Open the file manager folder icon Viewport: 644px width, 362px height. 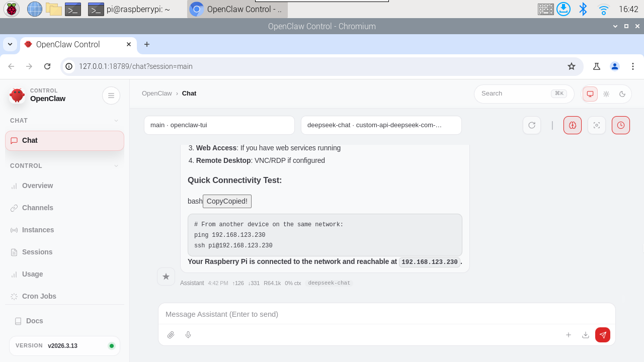coord(53,9)
